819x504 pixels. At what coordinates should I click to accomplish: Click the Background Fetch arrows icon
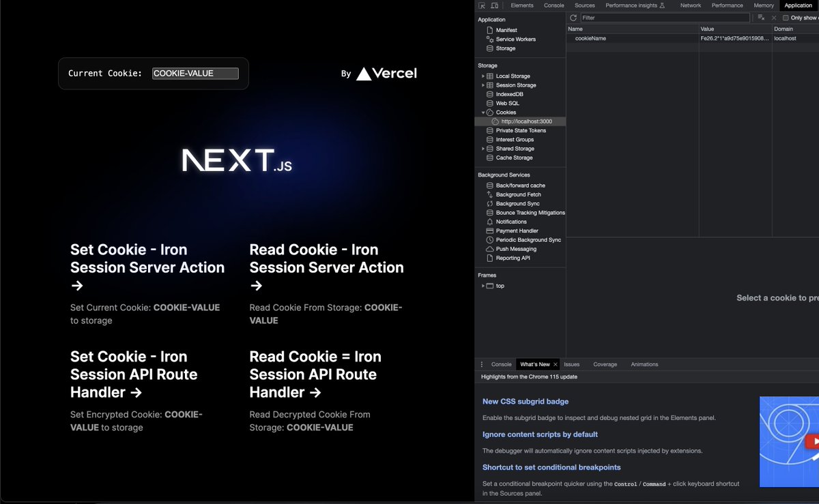[490, 194]
